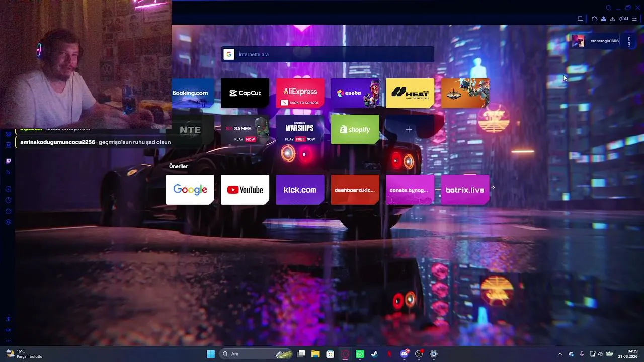This screenshot has width=644, height=362.
Task: Click the chat message 'geçmişolsun ruhu şad olsun'
Action: tap(134, 142)
